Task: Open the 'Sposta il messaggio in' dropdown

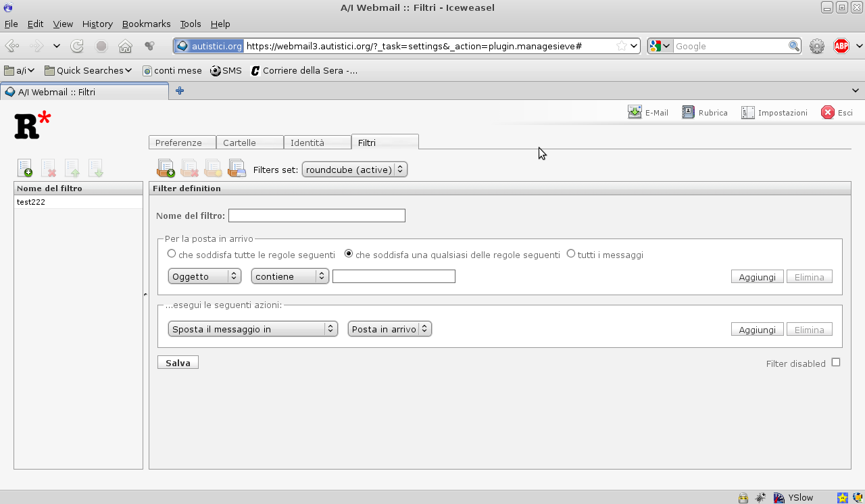Action: pos(253,329)
